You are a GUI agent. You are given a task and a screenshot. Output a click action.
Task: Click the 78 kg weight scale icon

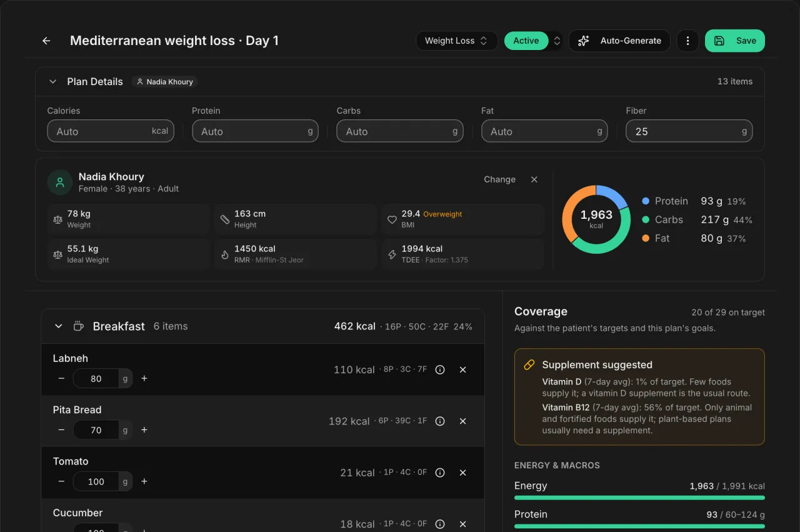[58, 219]
